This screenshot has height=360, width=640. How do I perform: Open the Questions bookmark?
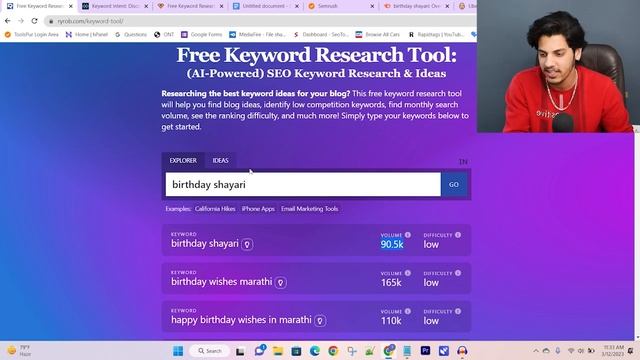(x=131, y=35)
